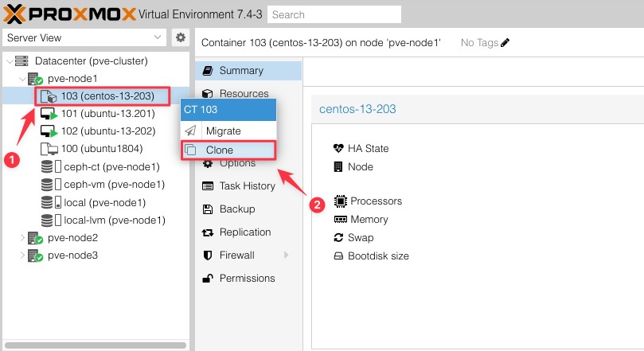Image resolution: width=644 pixels, height=351 pixels.
Task: Expand the pve-node3 tree branch
Action: (x=22, y=255)
